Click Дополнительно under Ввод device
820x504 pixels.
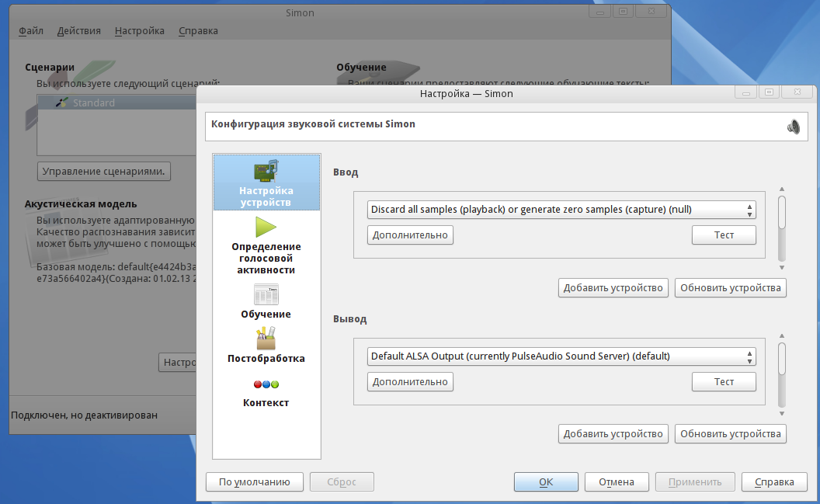point(410,235)
